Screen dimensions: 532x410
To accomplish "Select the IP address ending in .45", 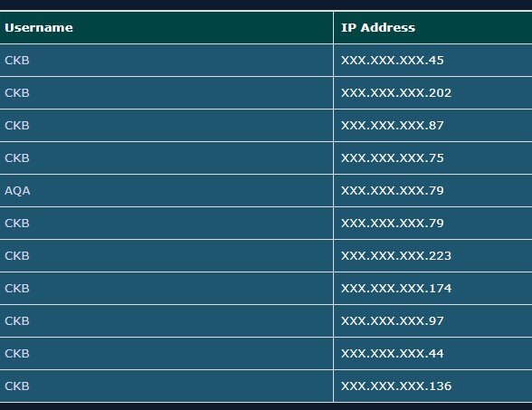I will click(393, 61).
